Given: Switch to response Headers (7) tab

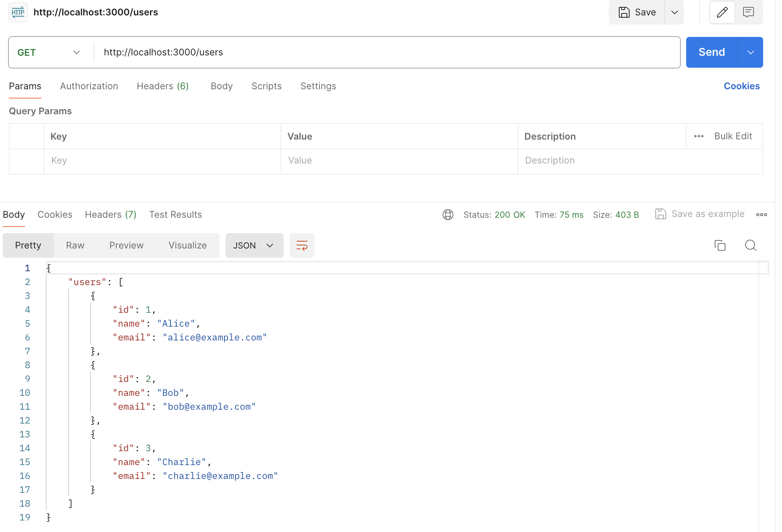Looking at the screenshot, I should [x=110, y=215].
